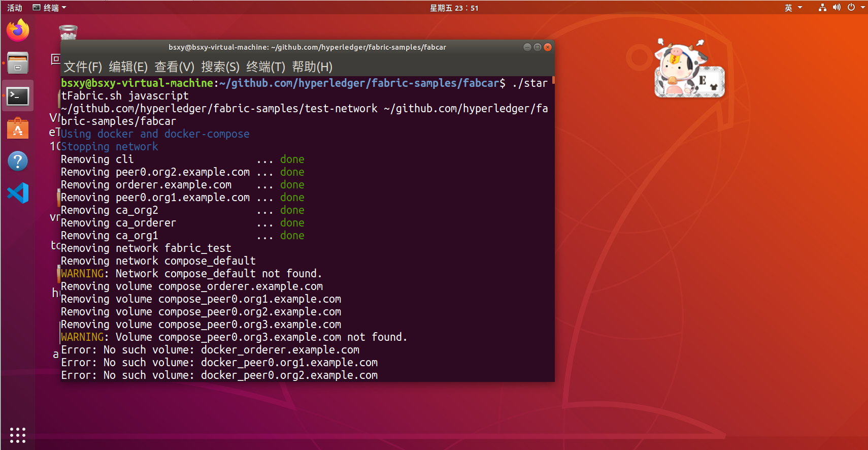This screenshot has width=868, height=450.
Task: Click the power icon in top bar
Action: tap(851, 8)
